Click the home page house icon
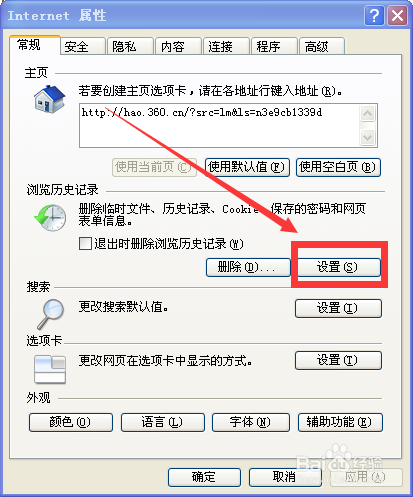 49,99
